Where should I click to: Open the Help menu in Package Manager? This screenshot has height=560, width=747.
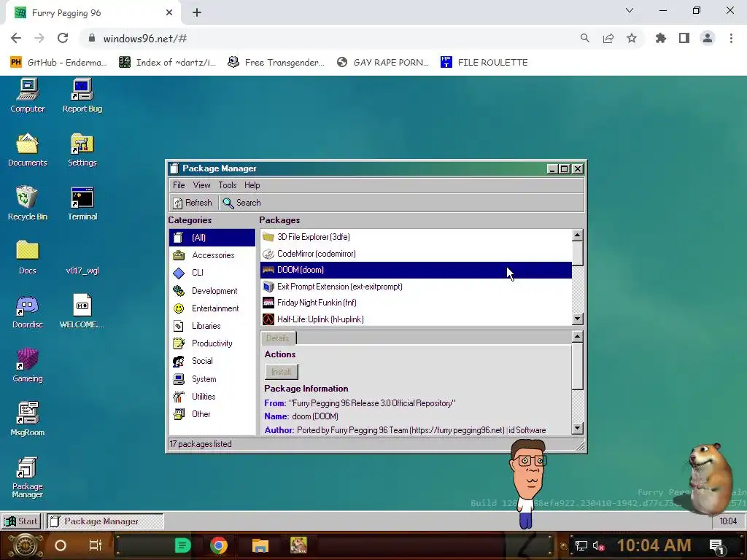point(252,185)
